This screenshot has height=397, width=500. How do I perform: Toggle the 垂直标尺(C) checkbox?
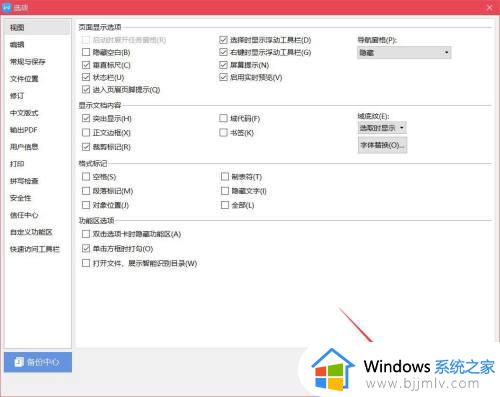pos(86,65)
